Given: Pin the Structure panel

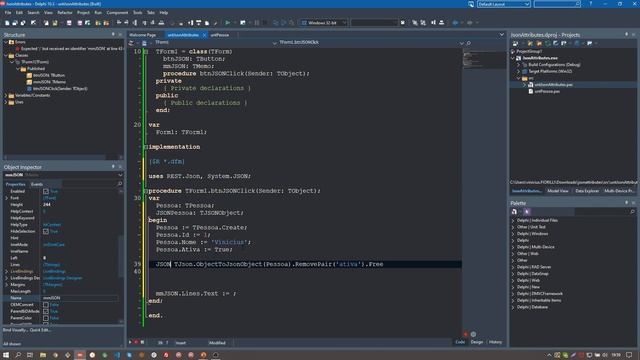Looking at the screenshot, I should pyautogui.click(x=113, y=35).
